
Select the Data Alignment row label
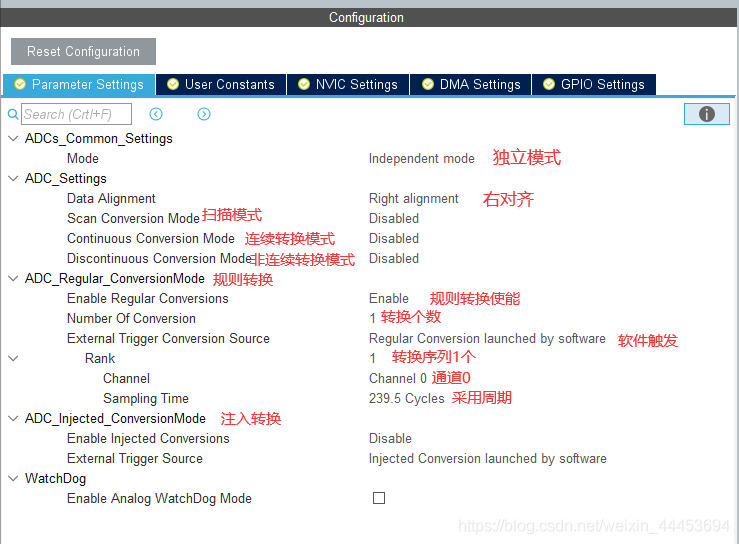click(x=111, y=199)
